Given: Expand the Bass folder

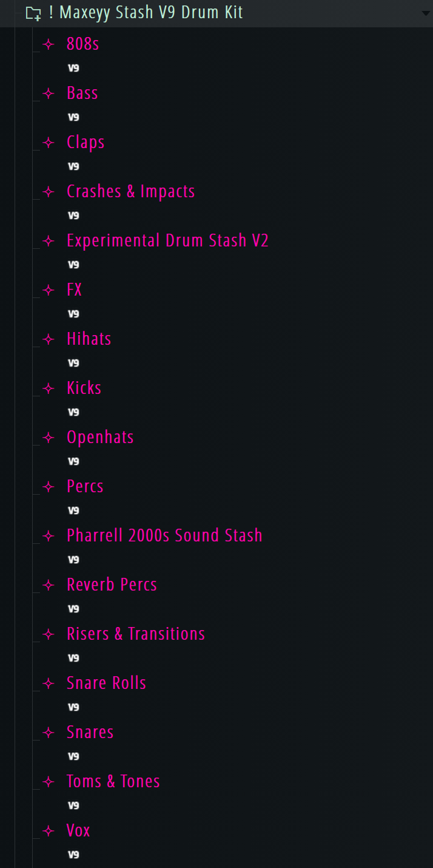Looking at the screenshot, I should pyautogui.click(x=82, y=93).
